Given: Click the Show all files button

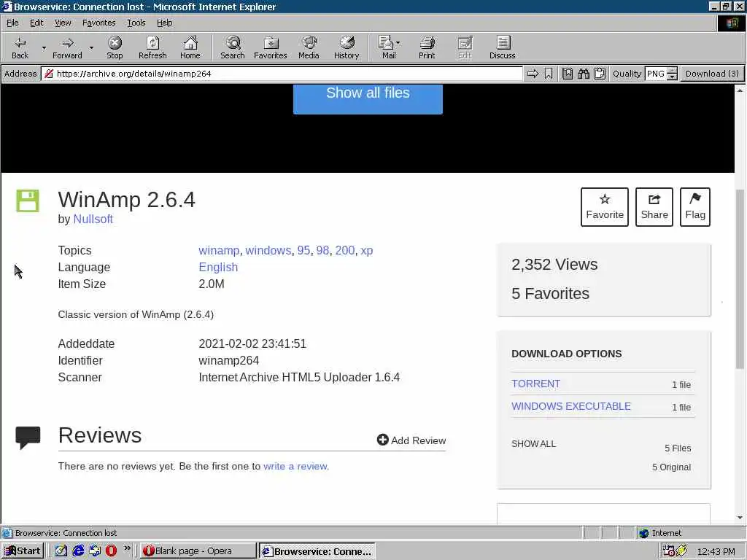Looking at the screenshot, I should (x=368, y=98).
